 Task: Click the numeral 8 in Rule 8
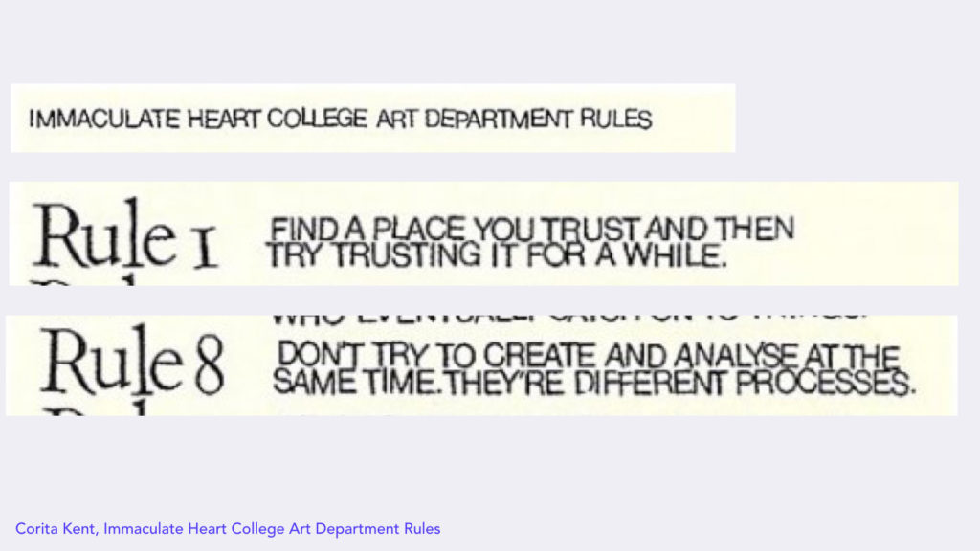(x=208, y=365)
